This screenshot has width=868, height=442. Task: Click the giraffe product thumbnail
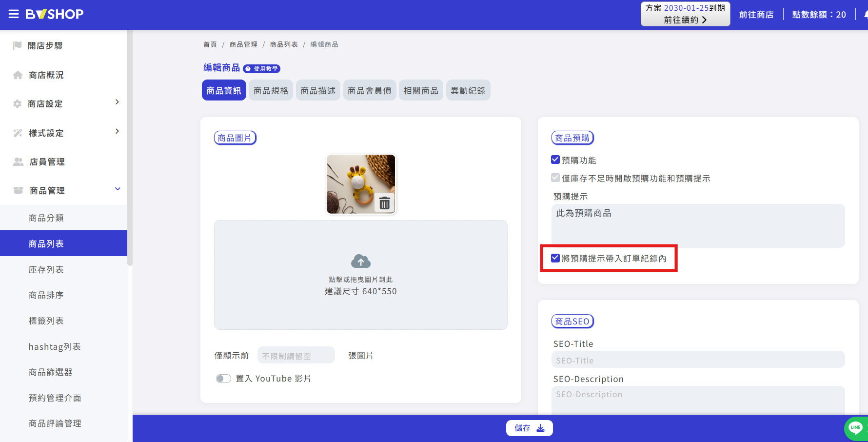[x=361, y=184]
